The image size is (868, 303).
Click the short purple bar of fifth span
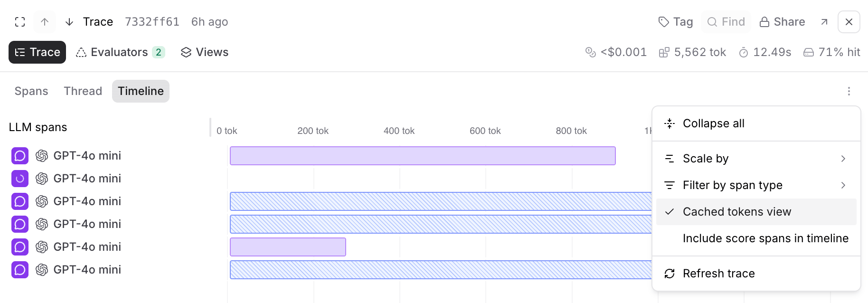click(288, 247)
